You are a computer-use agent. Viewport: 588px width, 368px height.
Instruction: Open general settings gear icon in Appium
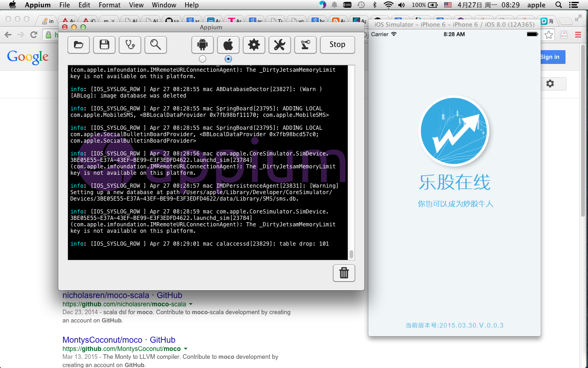point(254,45)
